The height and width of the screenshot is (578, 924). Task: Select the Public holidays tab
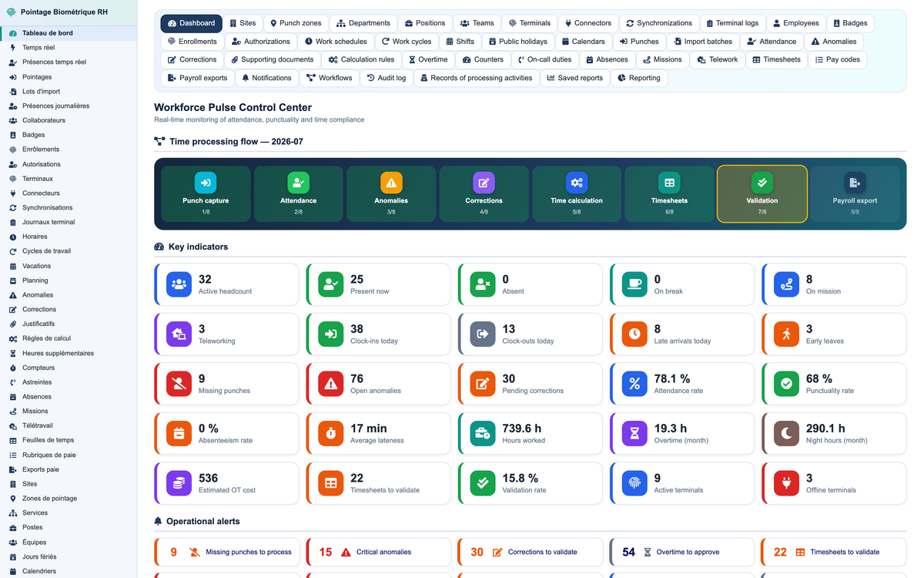click(x=517, y=42)
